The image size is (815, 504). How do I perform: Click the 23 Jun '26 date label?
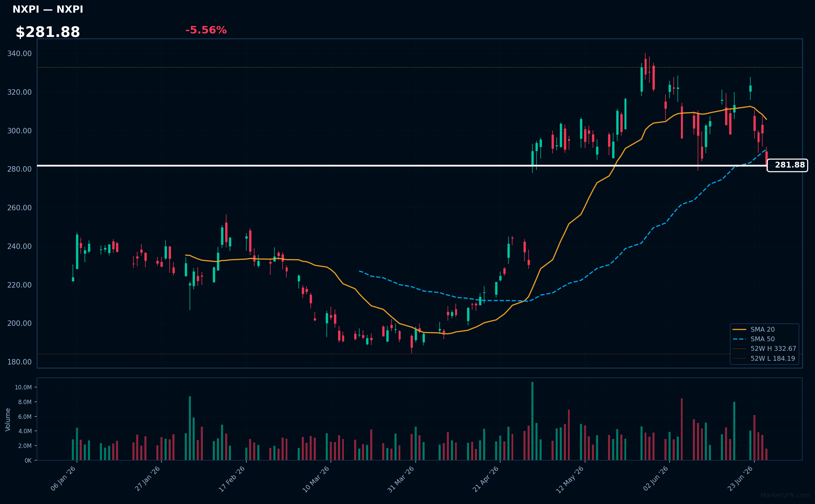pos(741,479)
